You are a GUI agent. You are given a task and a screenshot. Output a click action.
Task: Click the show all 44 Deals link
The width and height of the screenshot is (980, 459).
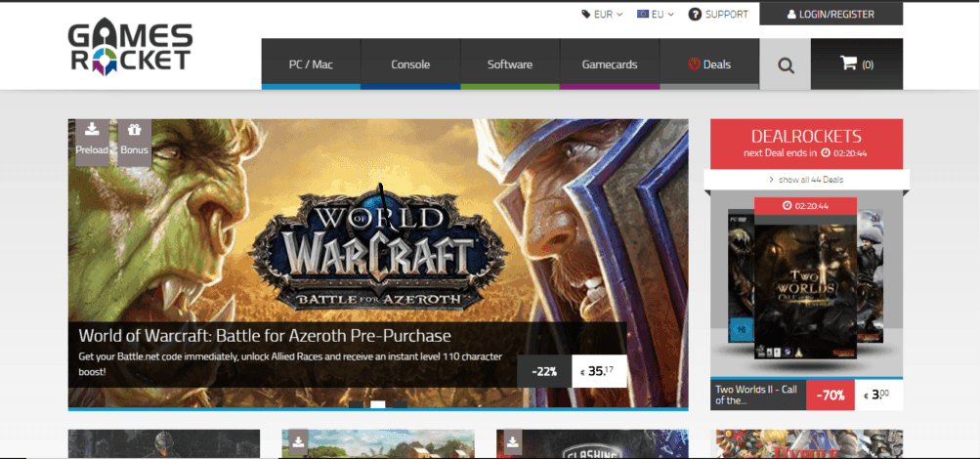[x=806, y=180]
